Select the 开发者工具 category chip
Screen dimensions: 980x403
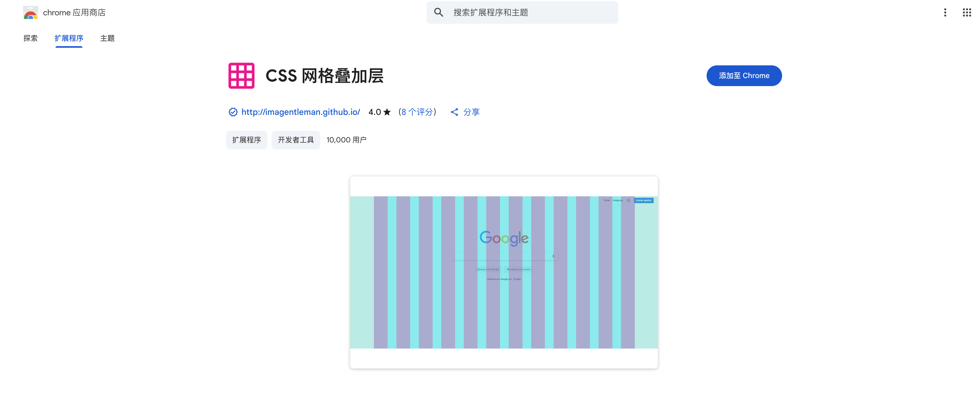pos(296,140)
